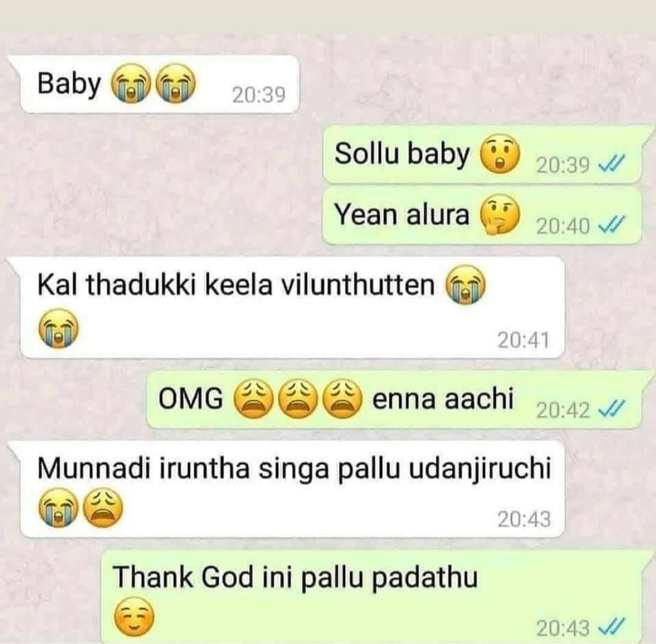Tap the 20:41 timestamp on received message

click(x=523, y=340)
